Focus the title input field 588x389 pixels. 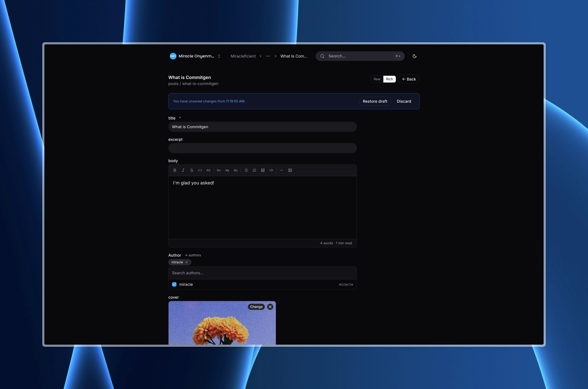262,127
